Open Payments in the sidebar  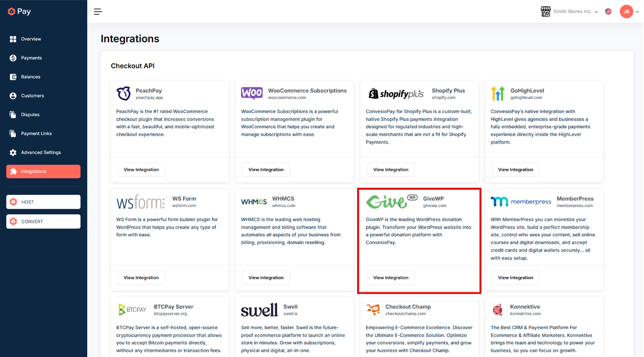[31, 58]
